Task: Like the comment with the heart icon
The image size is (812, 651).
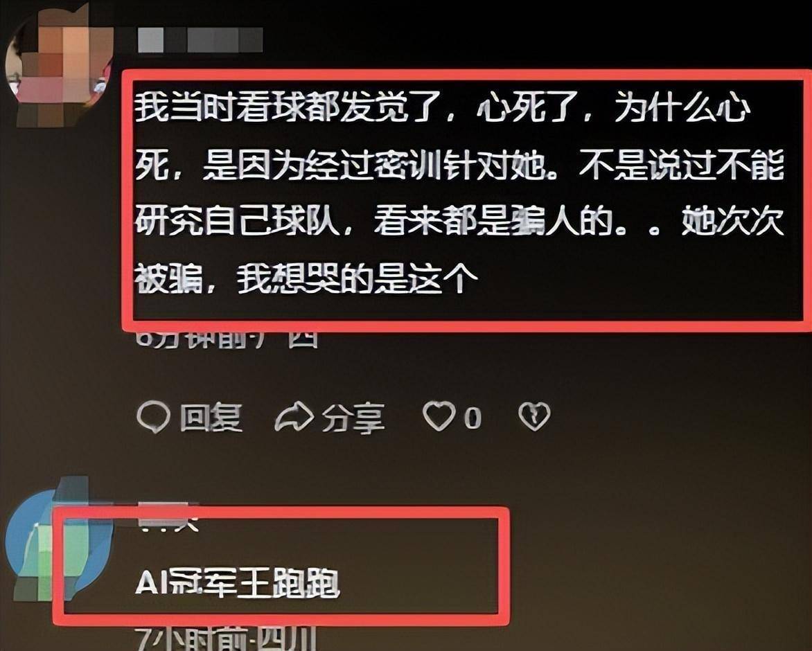Action: pos(439,417)
